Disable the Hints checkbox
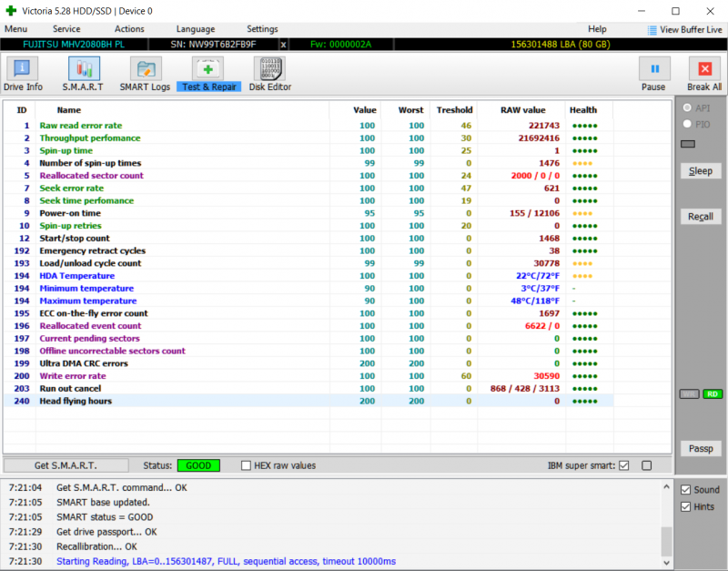 686,506
